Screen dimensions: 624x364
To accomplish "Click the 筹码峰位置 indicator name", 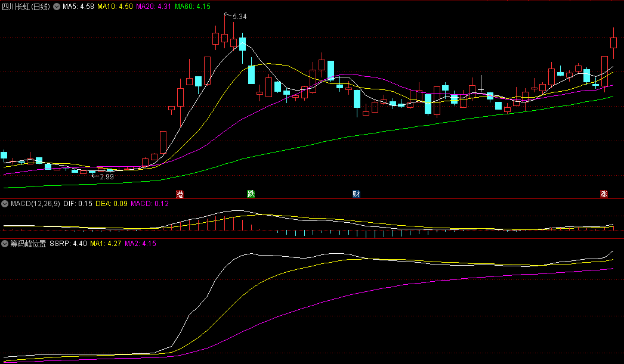I will click(x=28, y=244).
